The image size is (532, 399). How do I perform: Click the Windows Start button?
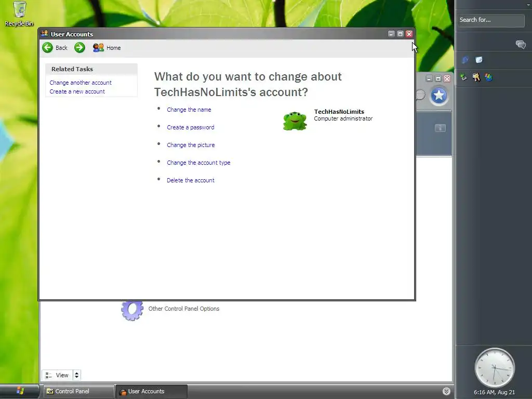(x=20, y=391)
